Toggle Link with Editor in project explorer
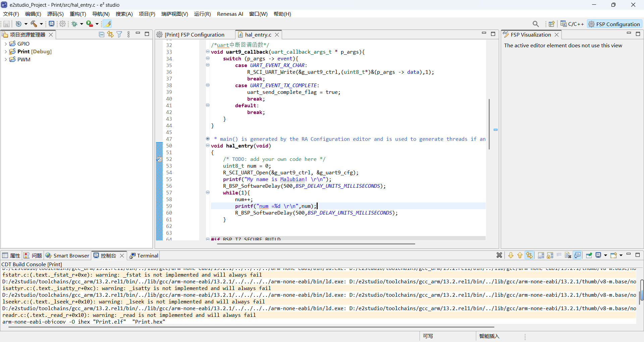 pos(110,35)
